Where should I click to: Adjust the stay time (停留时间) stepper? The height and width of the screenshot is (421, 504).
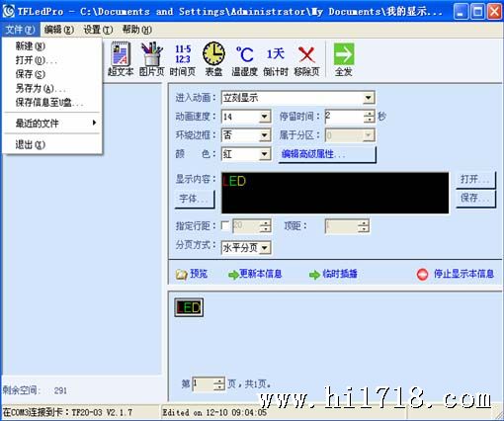(x=369, y=117)
